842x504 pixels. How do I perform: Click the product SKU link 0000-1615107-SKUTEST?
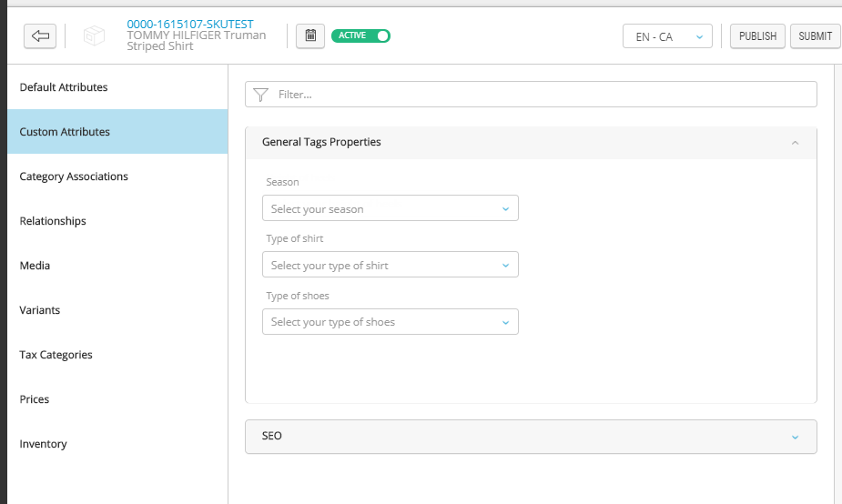190,24
